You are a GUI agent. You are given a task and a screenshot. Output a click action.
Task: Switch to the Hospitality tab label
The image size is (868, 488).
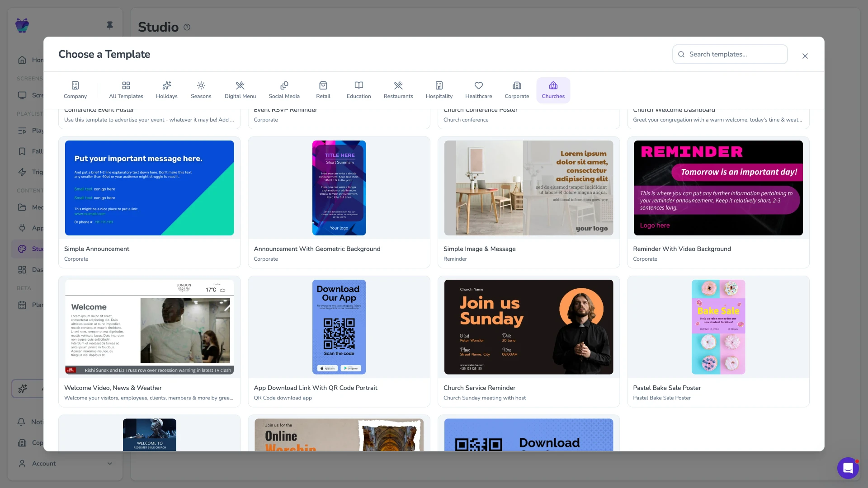439,96
